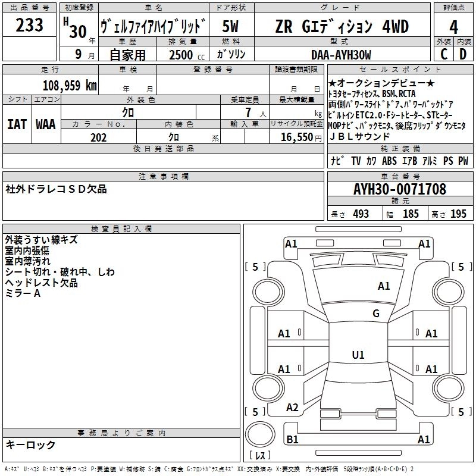Click the color number 202
Image resolution: width=476 pixels, height=476 pixels.
tap(98, 137)
